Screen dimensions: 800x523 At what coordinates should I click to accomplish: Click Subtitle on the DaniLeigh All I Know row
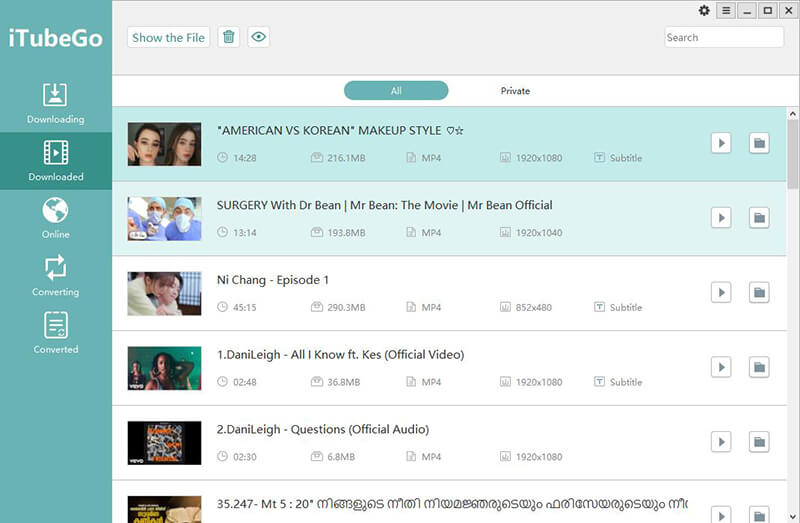pyautogui.click(x=618, y=382)
